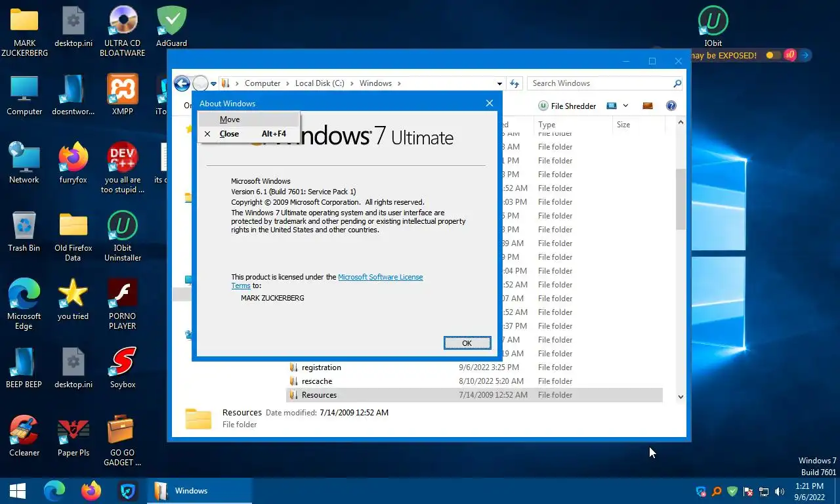Click the blue arrow on the EXPOSED banner
The width and height of the screenshot is (840, 504).
pos(805,56)
